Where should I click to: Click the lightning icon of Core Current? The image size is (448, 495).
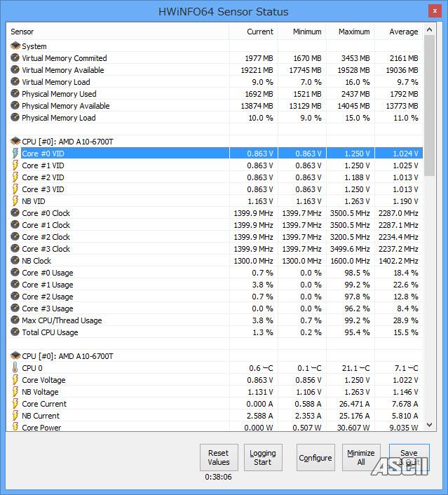tap(15, 403)
